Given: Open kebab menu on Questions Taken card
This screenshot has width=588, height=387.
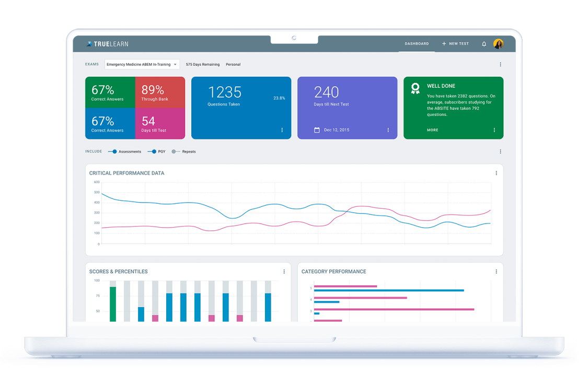Looking at the screenshot, I should (x=282, y=130).
